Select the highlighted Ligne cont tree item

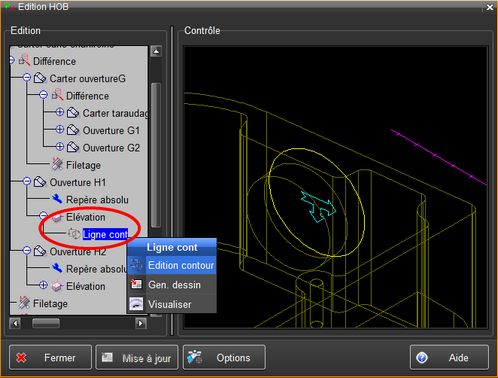pyautogui.click(x=105, y=234)
